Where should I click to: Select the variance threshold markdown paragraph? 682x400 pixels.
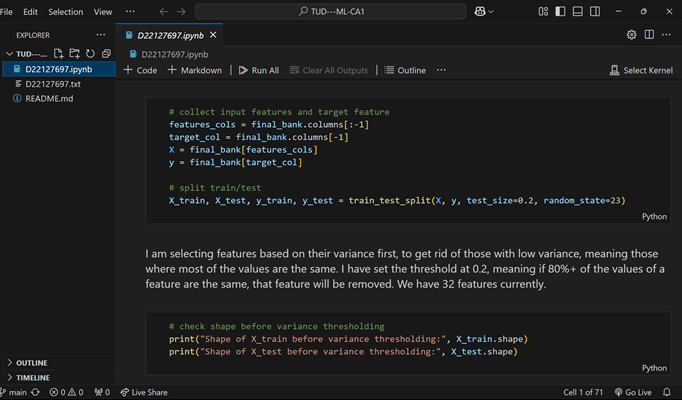tap(405, 269)
